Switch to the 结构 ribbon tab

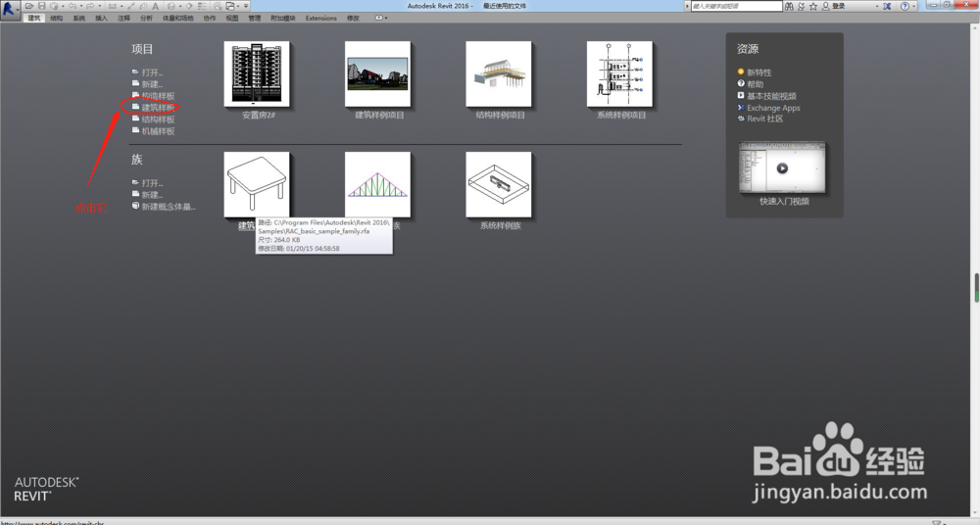click(x=56, y=19)
